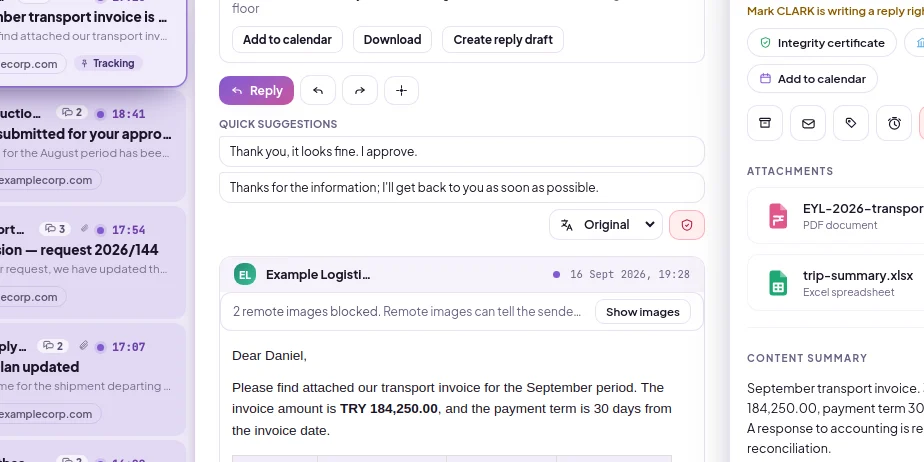Click the purple Reply button

(x=256, y=91)
